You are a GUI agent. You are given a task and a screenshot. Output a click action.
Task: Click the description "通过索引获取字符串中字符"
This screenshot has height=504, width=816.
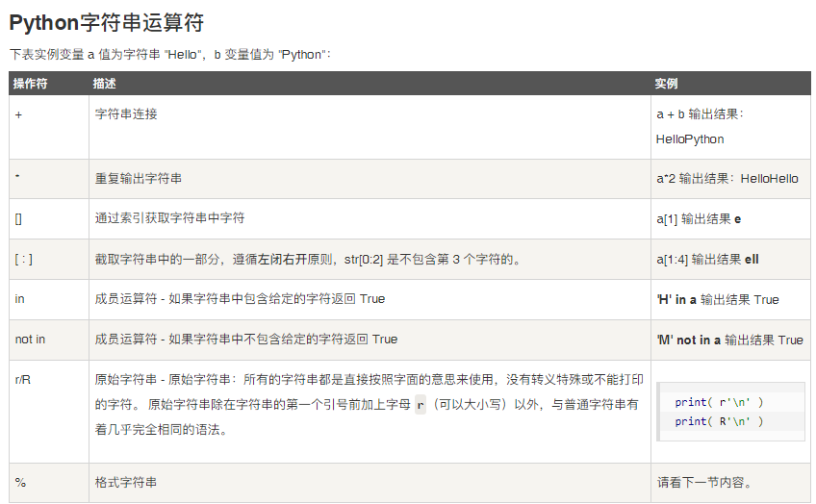coord(169,218)
